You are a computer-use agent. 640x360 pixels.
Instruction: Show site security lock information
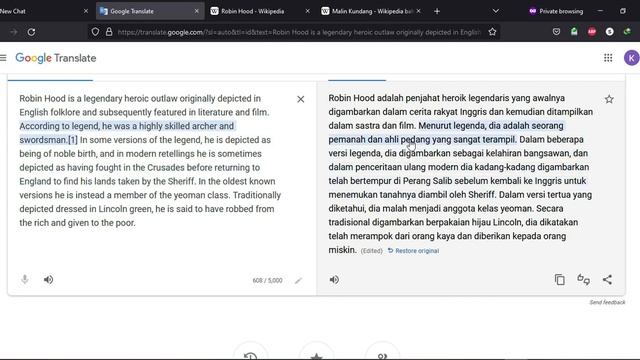click(x=109, y=32)
